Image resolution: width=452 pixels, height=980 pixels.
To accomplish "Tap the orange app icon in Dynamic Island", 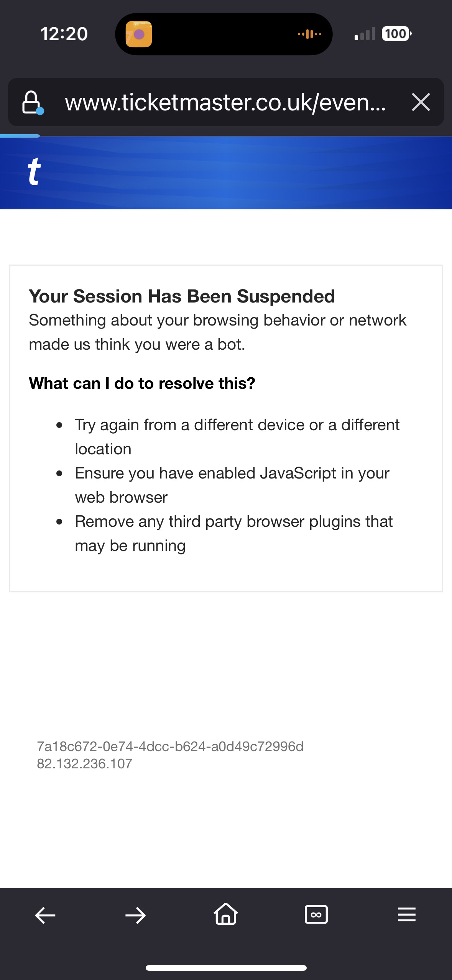I will [x=139, y=34].
